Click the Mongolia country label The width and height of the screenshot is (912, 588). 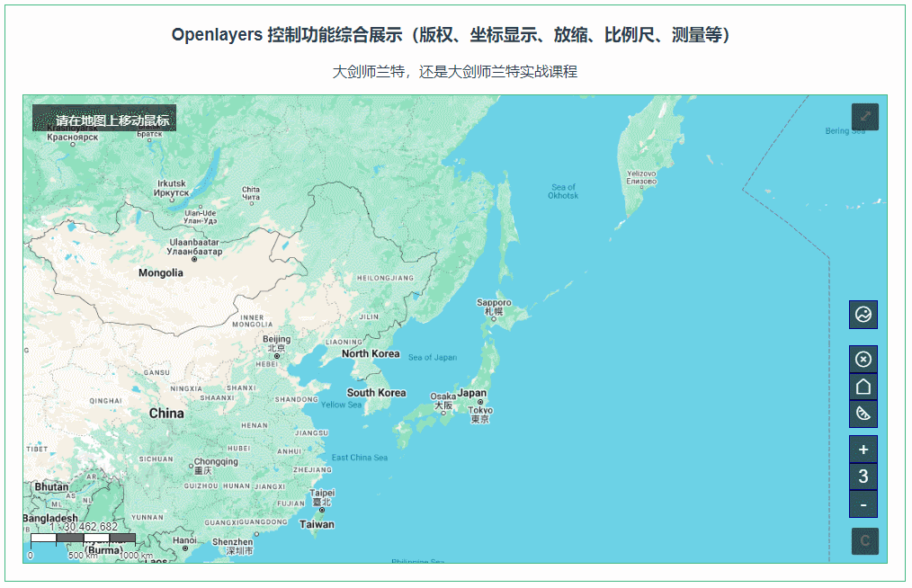click(160, 272)
